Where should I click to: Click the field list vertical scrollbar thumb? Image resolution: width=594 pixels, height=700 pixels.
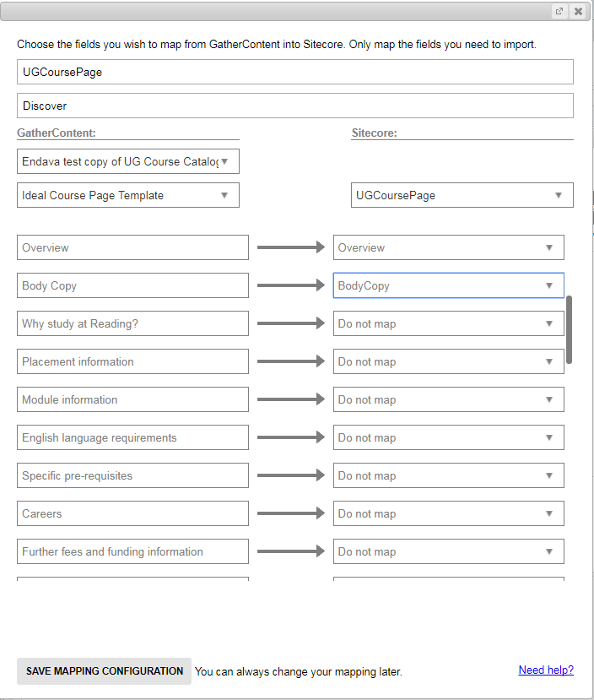pyautogui.click(x=569, y=329)
